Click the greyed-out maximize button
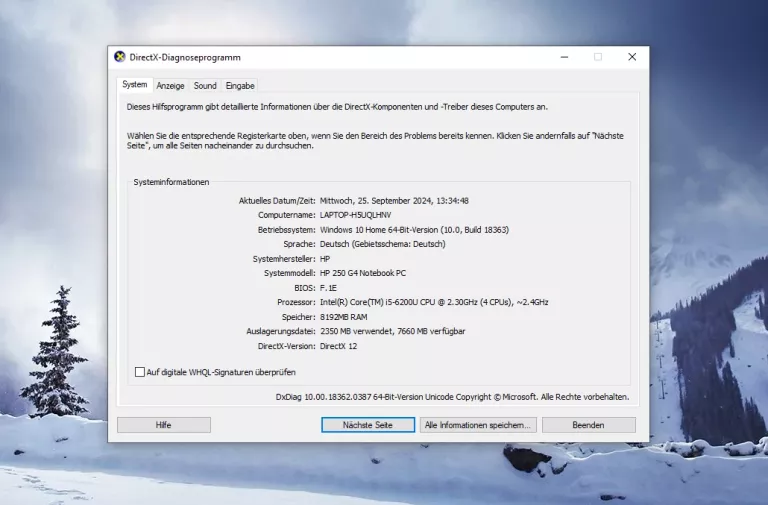The height and width of the screenshot is (505, 768). pos(598,57)
